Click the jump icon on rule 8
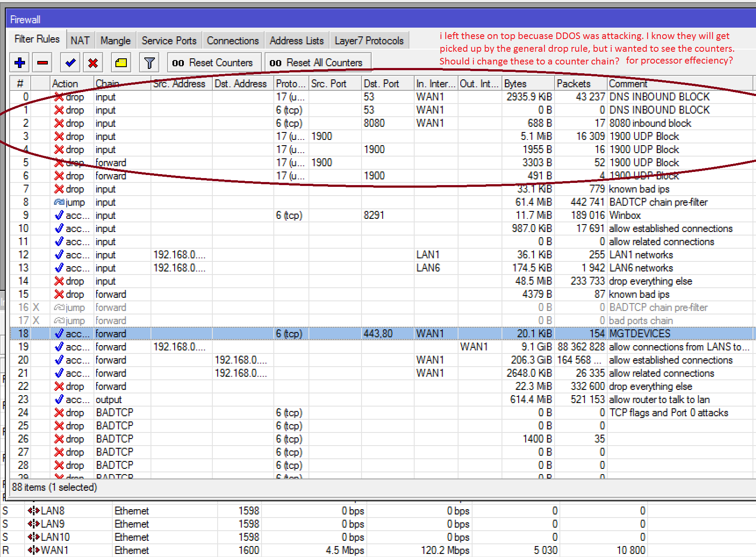 (59, 202)
